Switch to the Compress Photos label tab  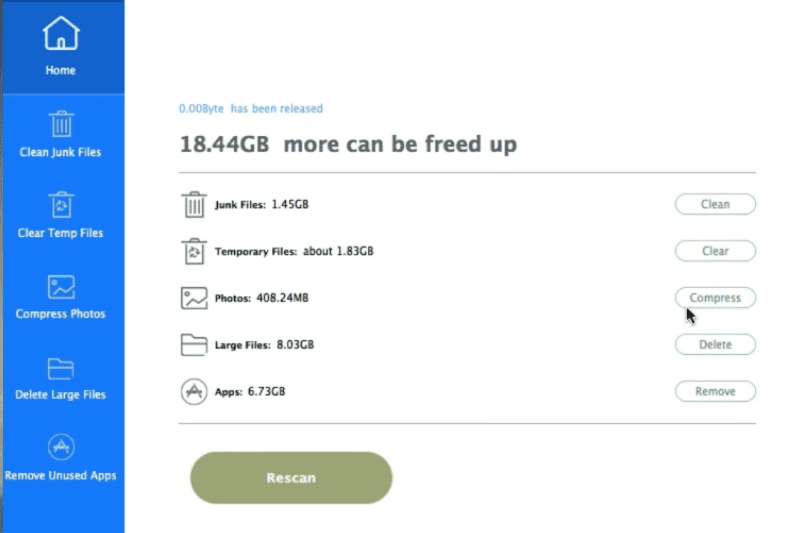(x=60, y=314)
